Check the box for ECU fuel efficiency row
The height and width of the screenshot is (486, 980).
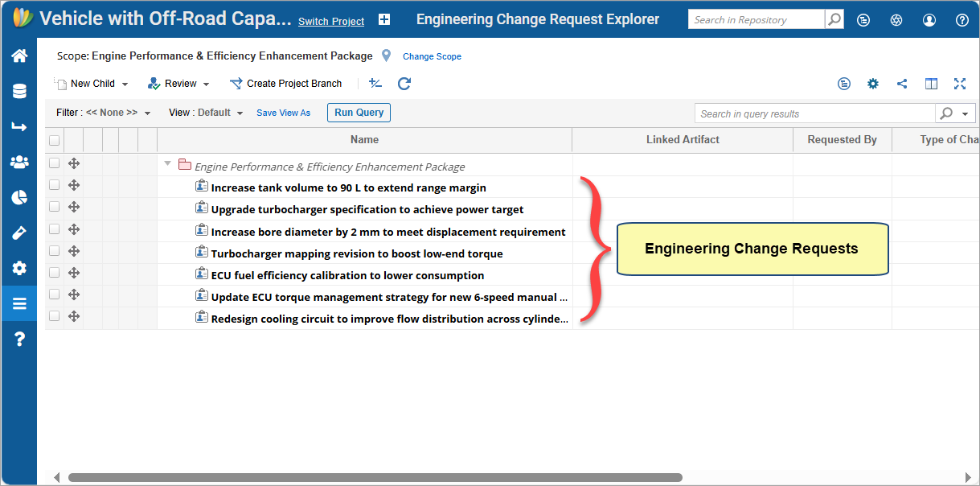55,273
